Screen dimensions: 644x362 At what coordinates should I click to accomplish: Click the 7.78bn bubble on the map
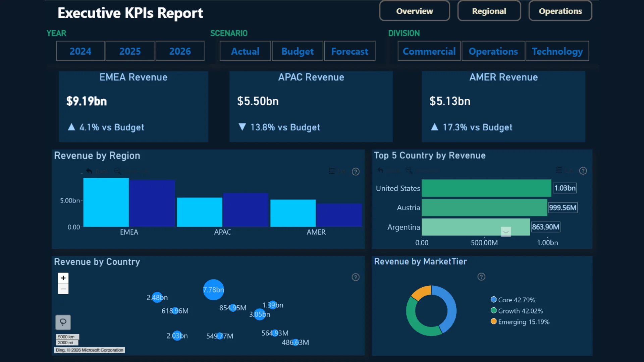point(213,290)
